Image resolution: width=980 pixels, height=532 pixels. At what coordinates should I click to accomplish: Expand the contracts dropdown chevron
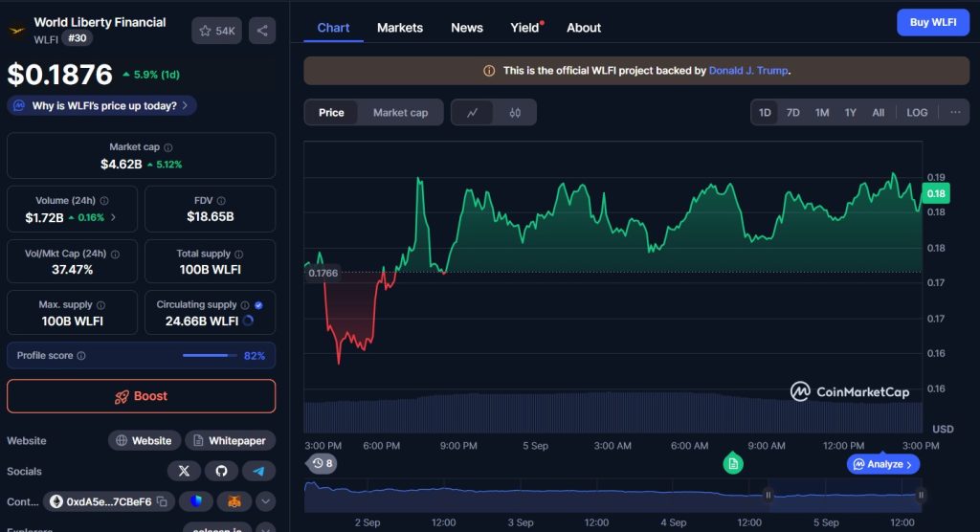pos(265,501)
